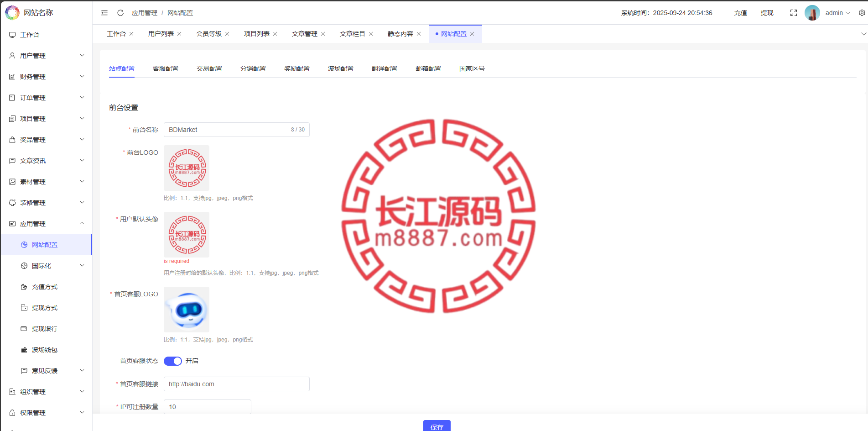The width and height of the screenshot is (868, 431).
Task: Expand the 用户管理 menu
Action: 46,56
